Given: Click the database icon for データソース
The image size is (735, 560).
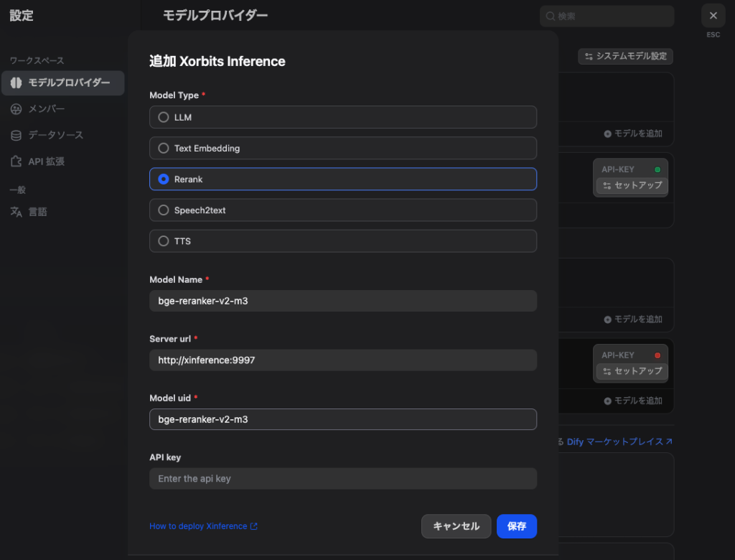Looking at the screenshot, I should [16, 136].
